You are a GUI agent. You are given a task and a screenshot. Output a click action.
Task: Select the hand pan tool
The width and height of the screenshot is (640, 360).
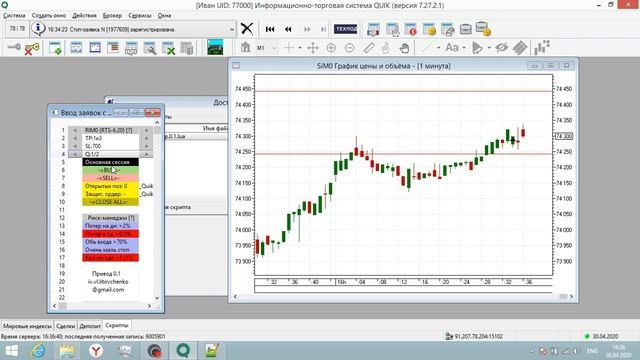[x=404, y=48]
